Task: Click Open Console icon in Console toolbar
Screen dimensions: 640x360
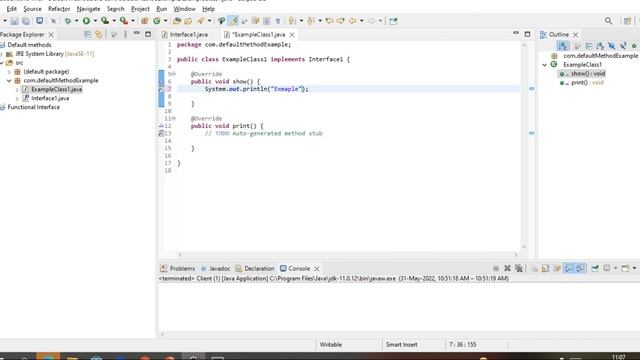Action: [625, 268]
